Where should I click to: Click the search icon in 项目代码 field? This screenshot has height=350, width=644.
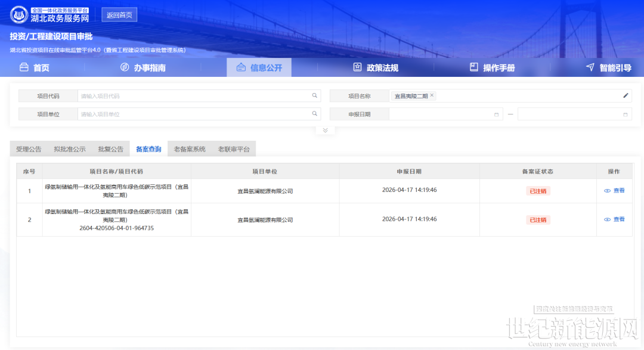point(314,95)
